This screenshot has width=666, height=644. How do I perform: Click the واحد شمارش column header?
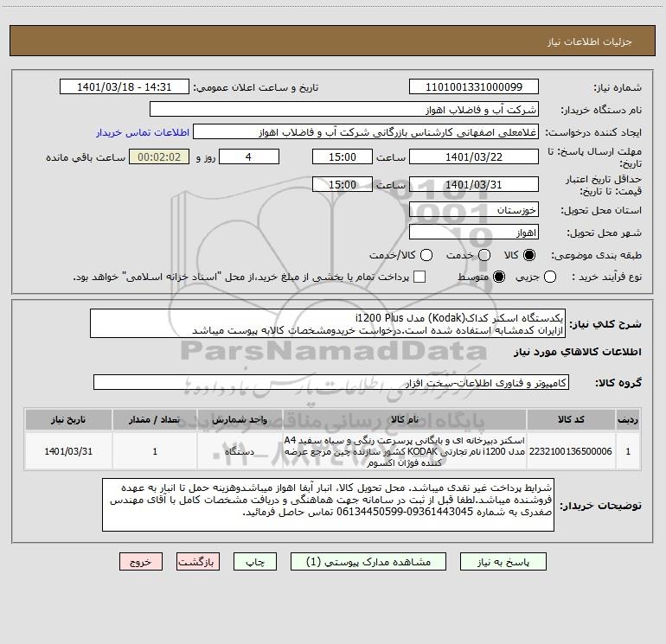pyautogui.click(x=240, y=419)
